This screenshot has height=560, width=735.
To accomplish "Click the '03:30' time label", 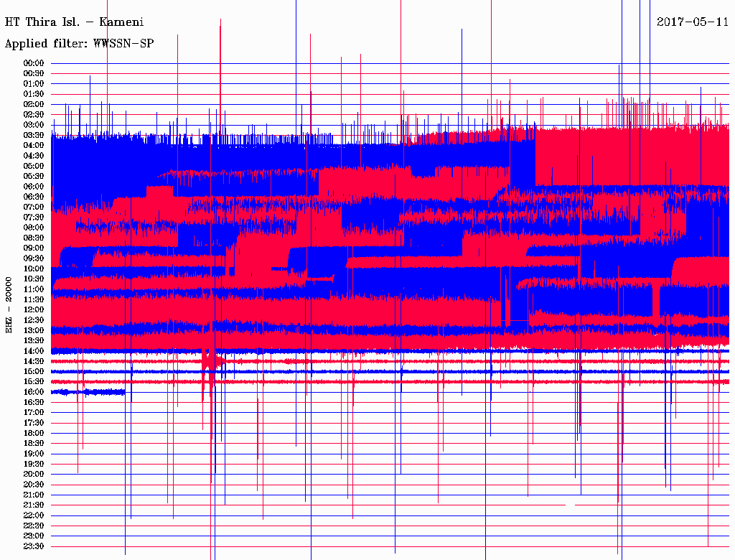I will pyautogui.click(x=34, y=135).
